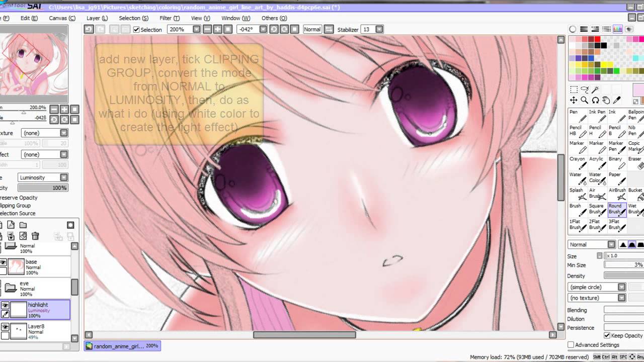This screenshot has width=644, height=362.
Task: Adjust the brush Min Size slider
Action: click(624, 265)
